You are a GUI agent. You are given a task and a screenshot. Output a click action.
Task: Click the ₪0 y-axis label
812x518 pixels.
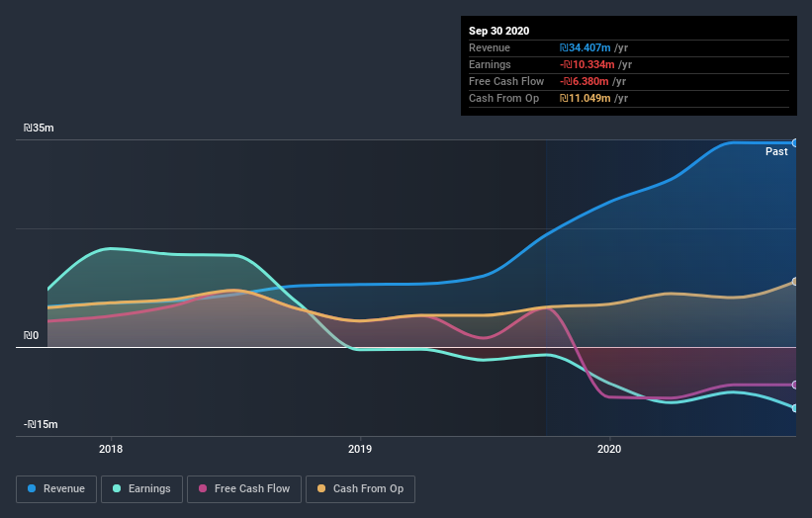point(31,335)
